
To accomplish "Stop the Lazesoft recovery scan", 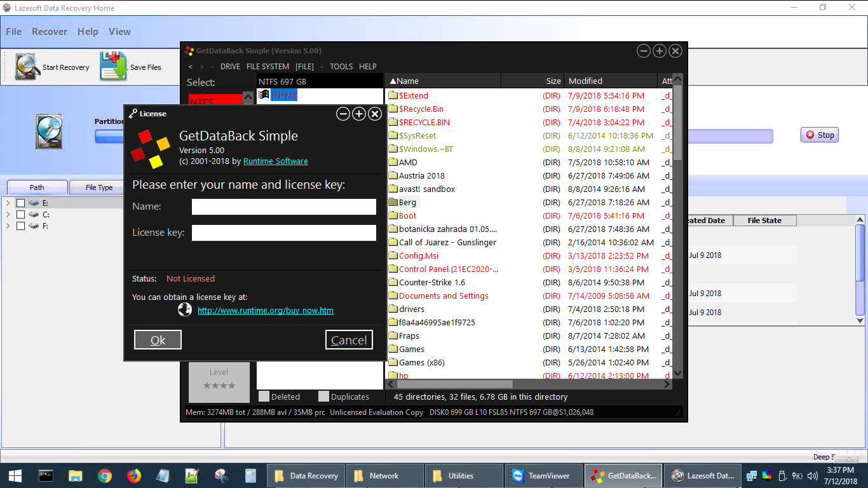I will [x=820, y=135].
